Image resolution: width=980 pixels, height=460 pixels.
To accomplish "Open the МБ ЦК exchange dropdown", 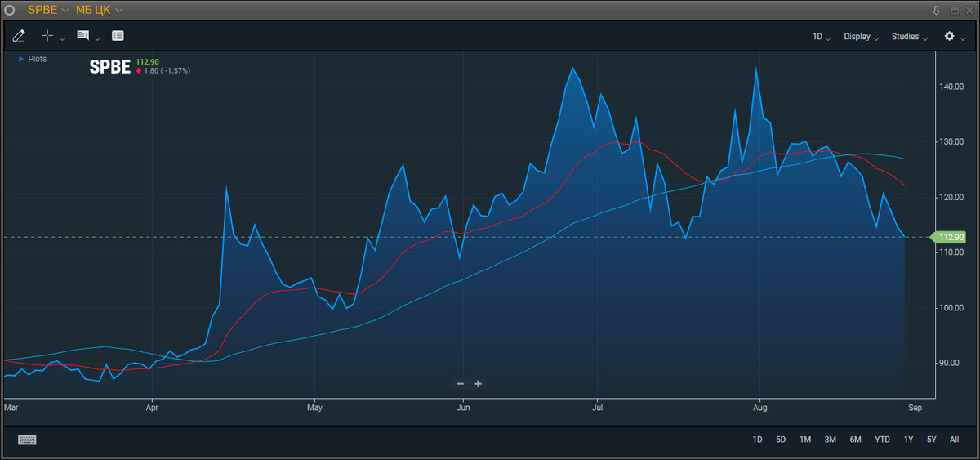I will point(100,10).
